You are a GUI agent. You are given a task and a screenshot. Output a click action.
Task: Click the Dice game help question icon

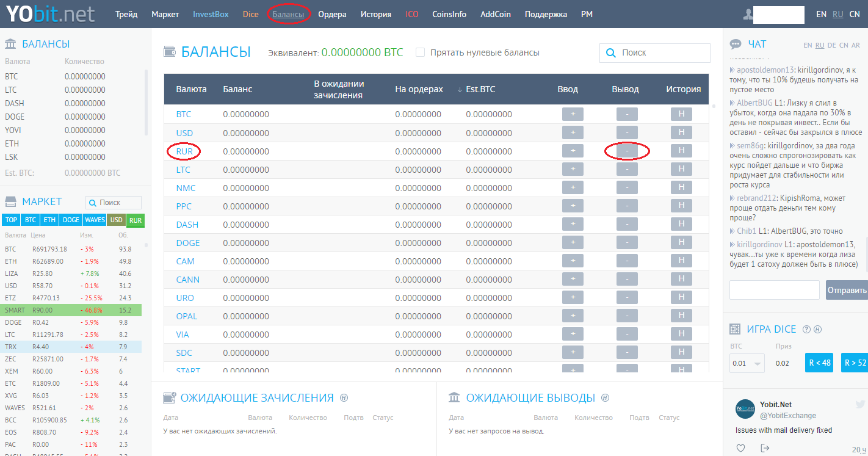tap(806, 330)
